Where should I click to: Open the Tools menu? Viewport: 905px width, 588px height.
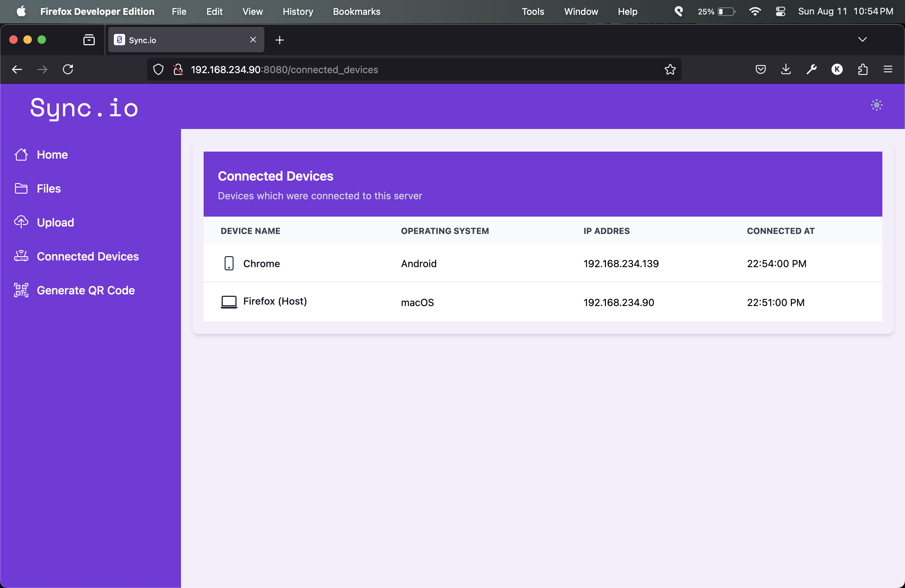tap(533, 11)
